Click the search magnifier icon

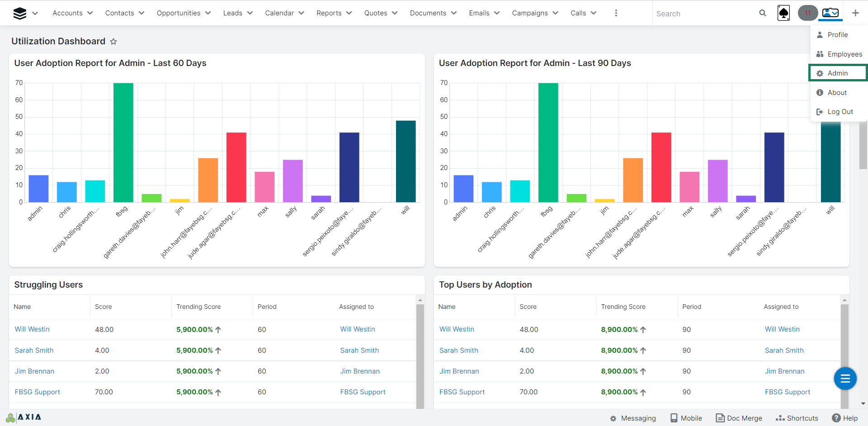click(763, 13)
